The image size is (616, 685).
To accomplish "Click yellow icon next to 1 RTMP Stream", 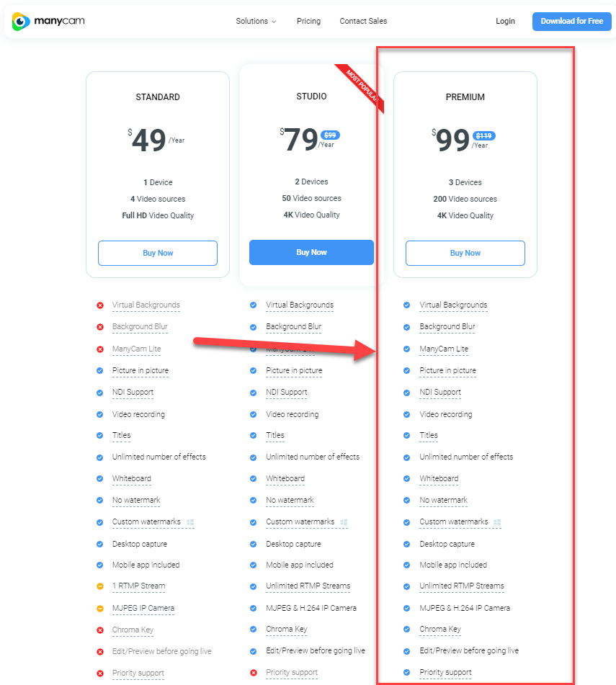I will pos(99,586).
